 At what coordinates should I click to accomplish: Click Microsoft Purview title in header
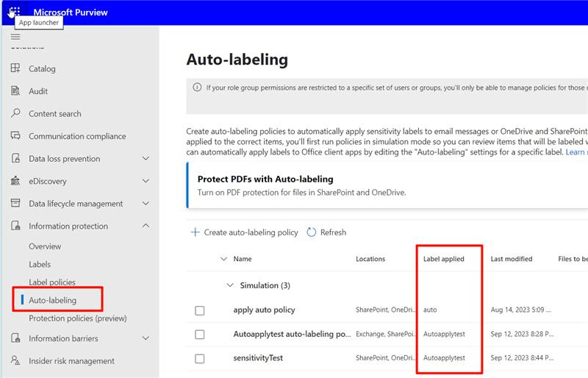point(71,12)
